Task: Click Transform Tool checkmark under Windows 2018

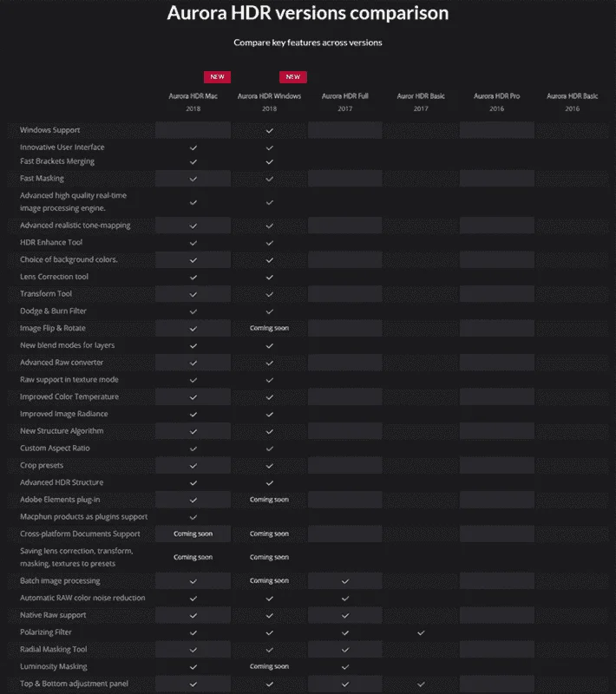Action: pyautogui.click(x=269, y=294)
